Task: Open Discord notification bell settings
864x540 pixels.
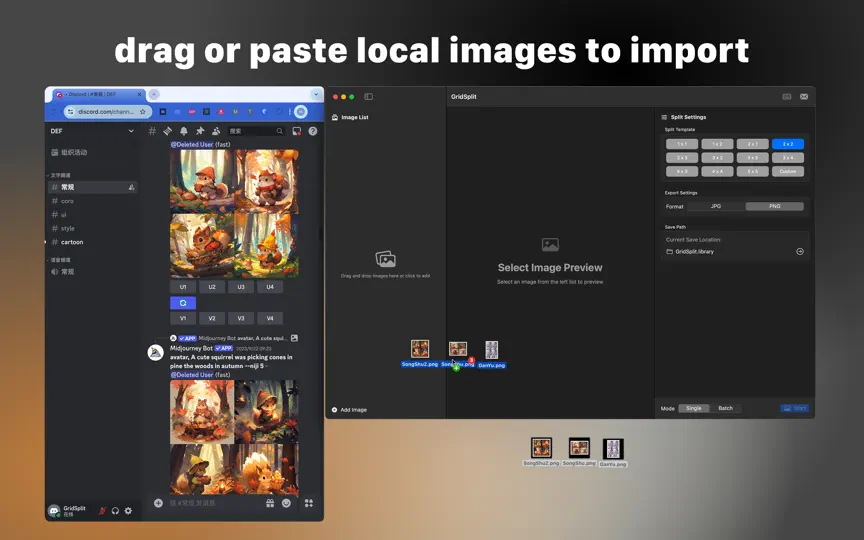Action: click(184, 131)
